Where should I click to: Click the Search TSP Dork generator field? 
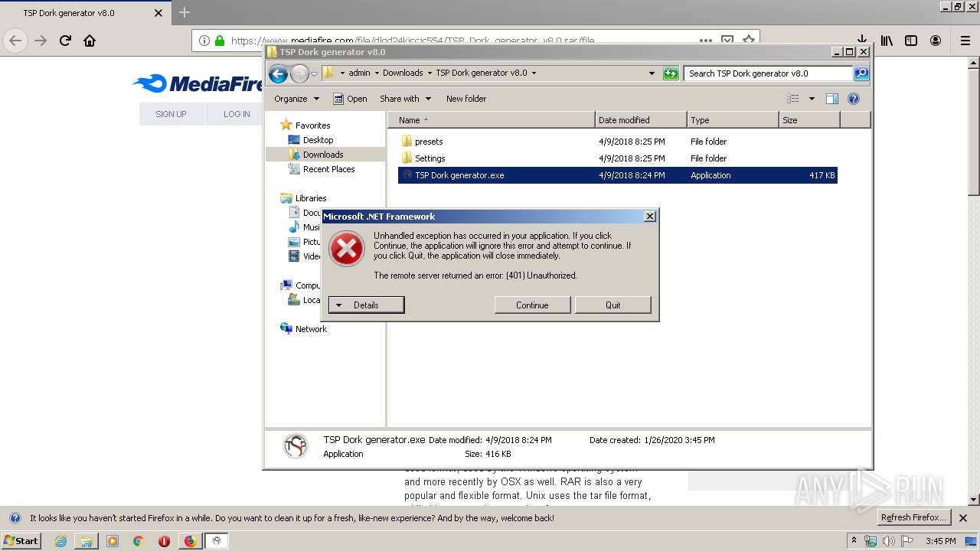click(768, 73)
